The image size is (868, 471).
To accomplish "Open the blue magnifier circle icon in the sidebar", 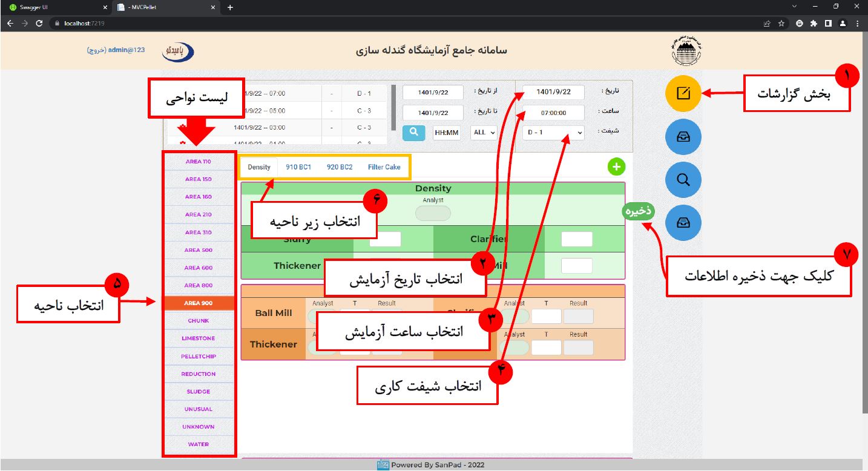I will tap(683, 180).
